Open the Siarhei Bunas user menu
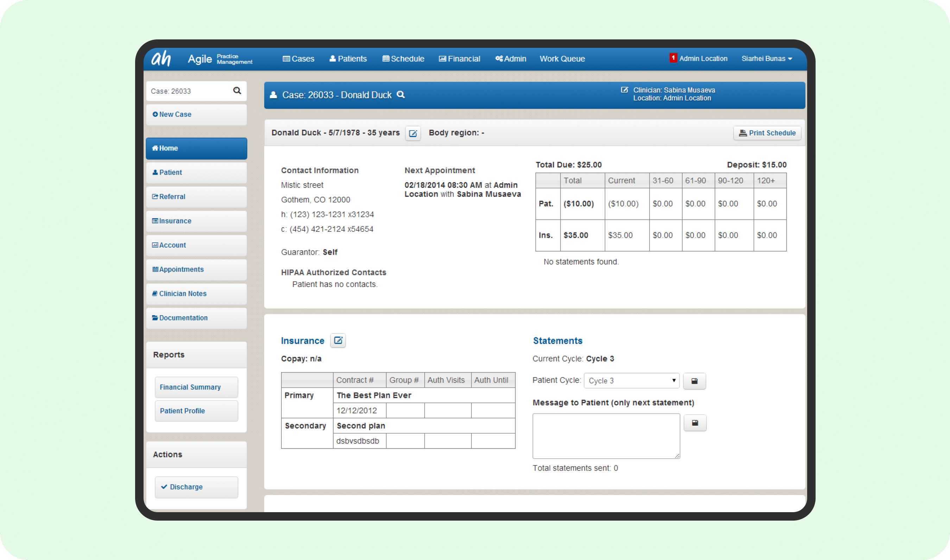950x560 pixels. click(767, 58)
